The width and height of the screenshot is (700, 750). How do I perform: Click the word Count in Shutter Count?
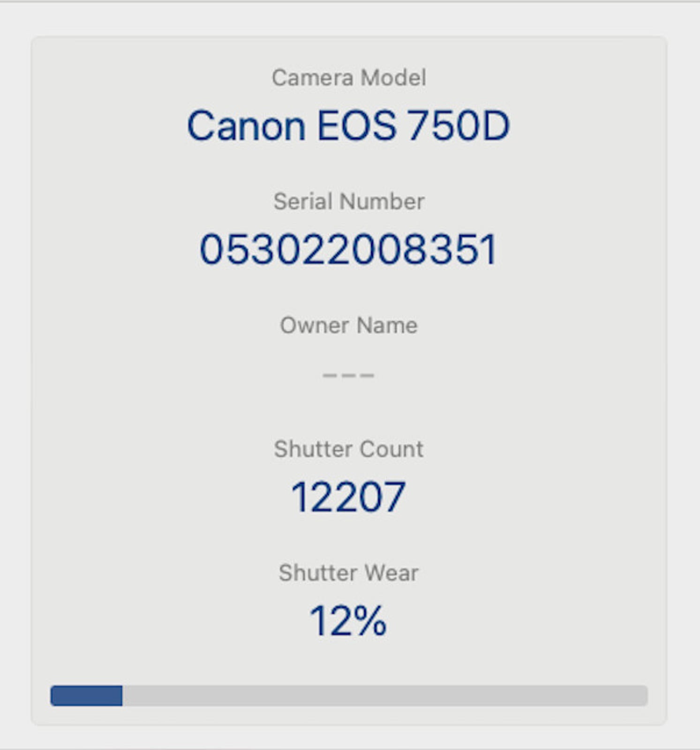click(x=392, y=449)
